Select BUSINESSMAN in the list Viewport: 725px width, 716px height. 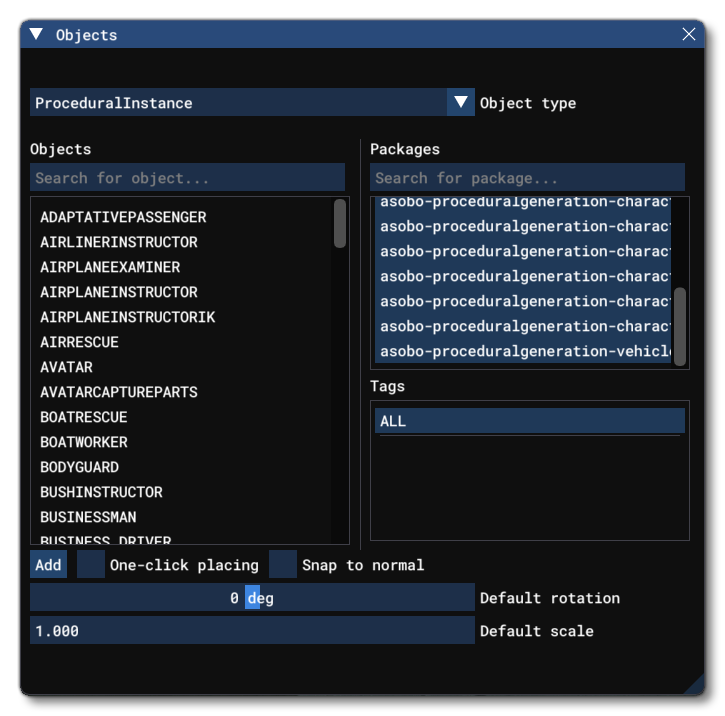pyautogui.click(x=88, y=517)
